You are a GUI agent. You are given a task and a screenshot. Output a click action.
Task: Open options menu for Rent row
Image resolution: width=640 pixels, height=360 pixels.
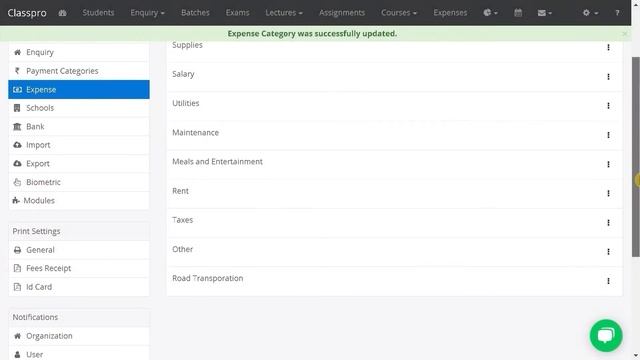point(608,193)
